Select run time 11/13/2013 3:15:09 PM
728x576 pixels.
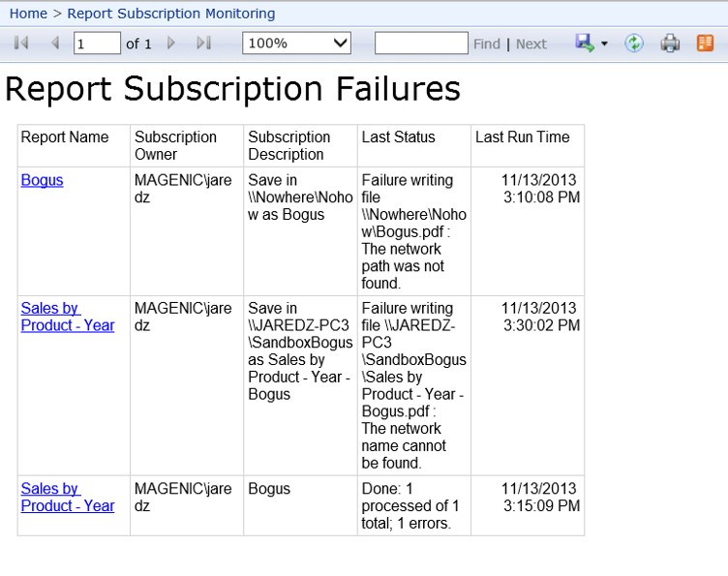pyautogui.click(x=541, y=497)
